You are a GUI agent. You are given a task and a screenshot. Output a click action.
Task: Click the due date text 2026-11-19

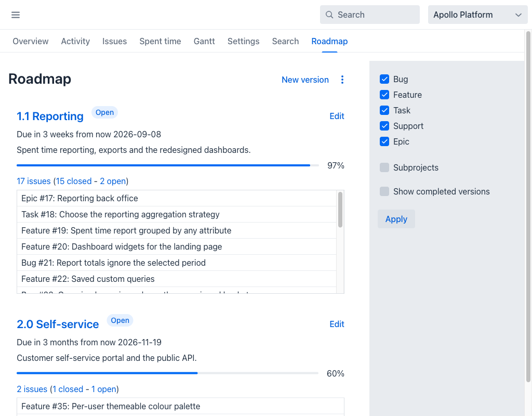tap(140, 342)
